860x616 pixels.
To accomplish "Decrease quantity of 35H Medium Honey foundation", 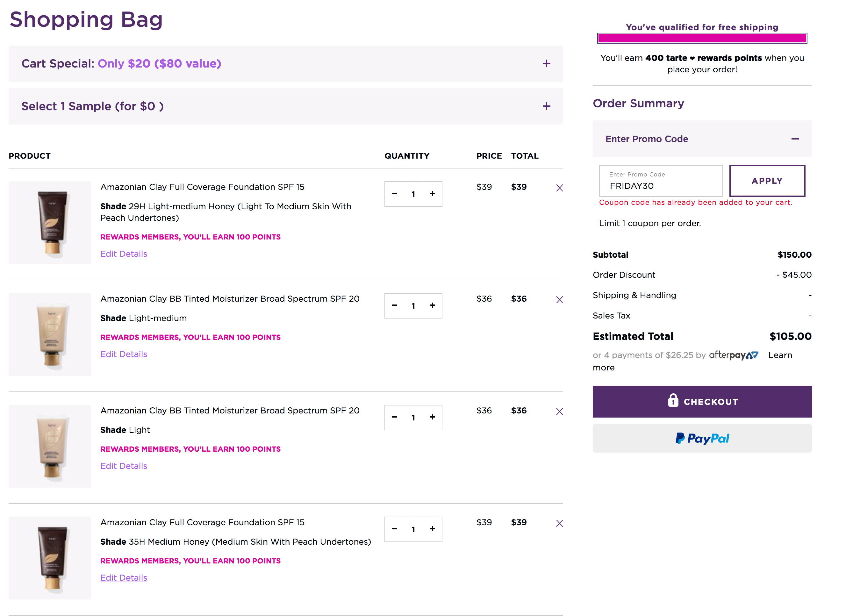I will click(394, 529).
